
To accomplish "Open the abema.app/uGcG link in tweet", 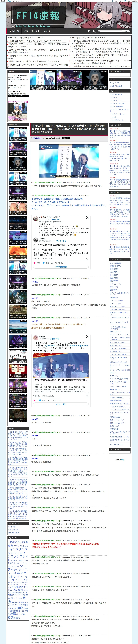I will click(x=79, y=346).
